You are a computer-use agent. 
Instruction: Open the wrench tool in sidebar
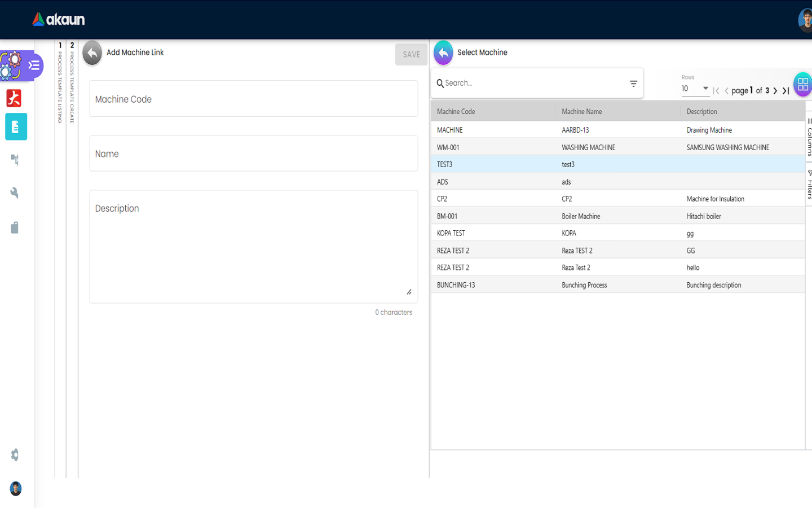click(15, 193)
